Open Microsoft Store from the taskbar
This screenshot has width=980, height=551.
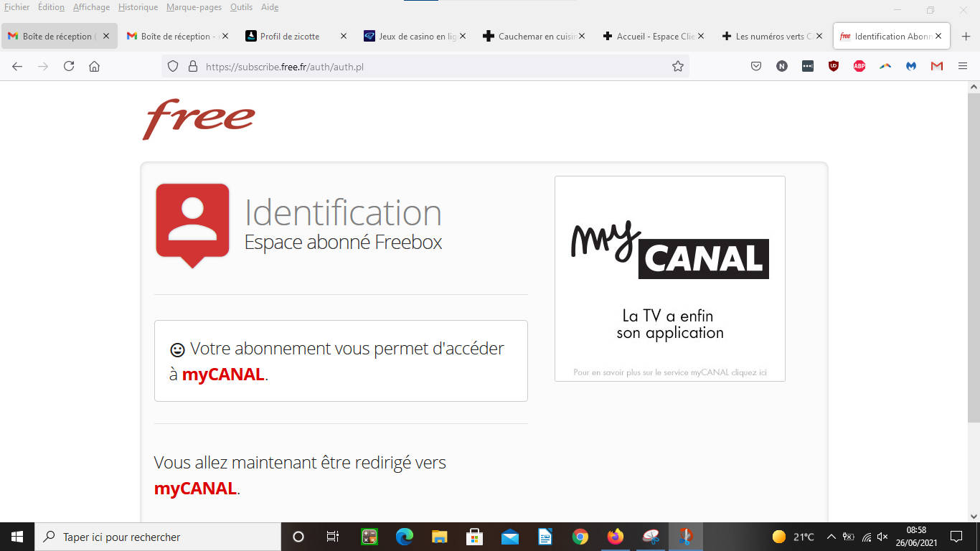click(474, 537)
